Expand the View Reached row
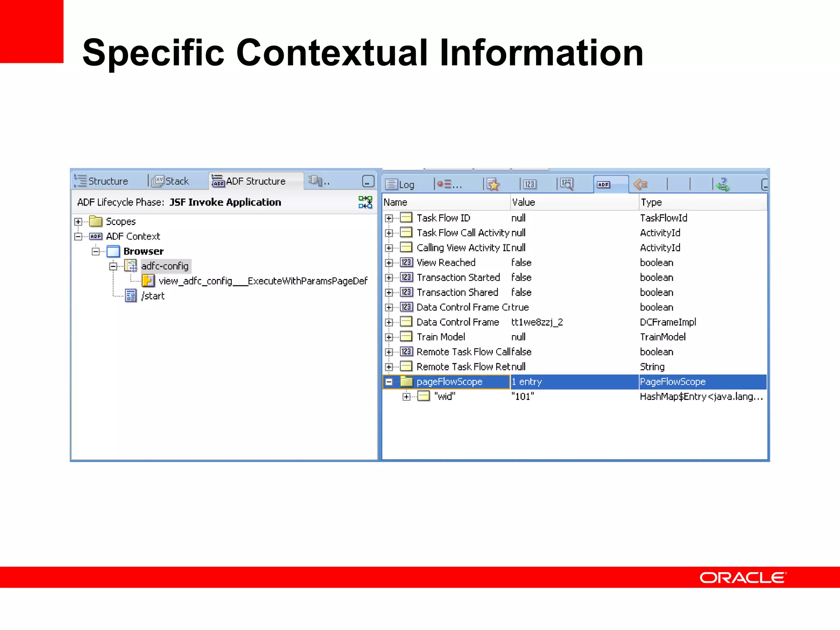This screenshot has height=630, width=840. [389, 263]
